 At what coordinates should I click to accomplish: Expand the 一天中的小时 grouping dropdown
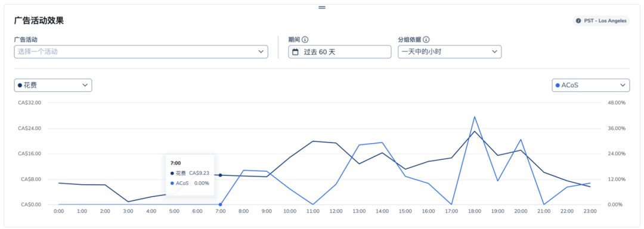pyautogui.click(x=450, y=52)
